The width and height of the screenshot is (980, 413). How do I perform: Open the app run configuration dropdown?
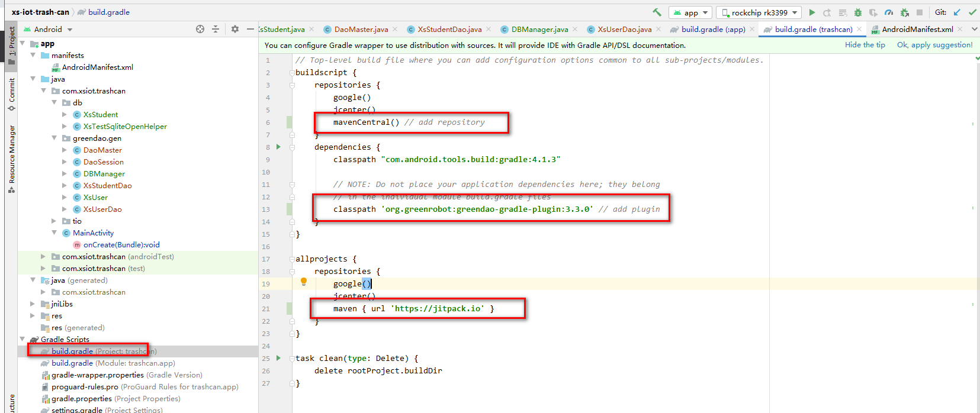tap(690, 12)
